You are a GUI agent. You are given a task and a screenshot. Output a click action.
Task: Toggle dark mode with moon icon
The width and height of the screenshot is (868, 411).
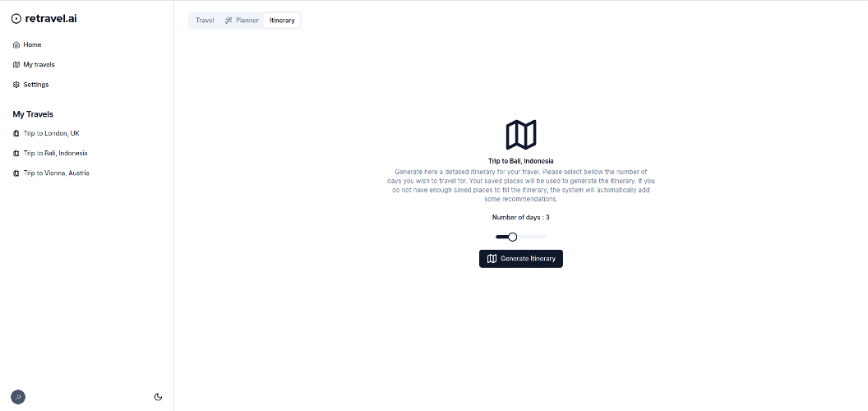point(159,396)
